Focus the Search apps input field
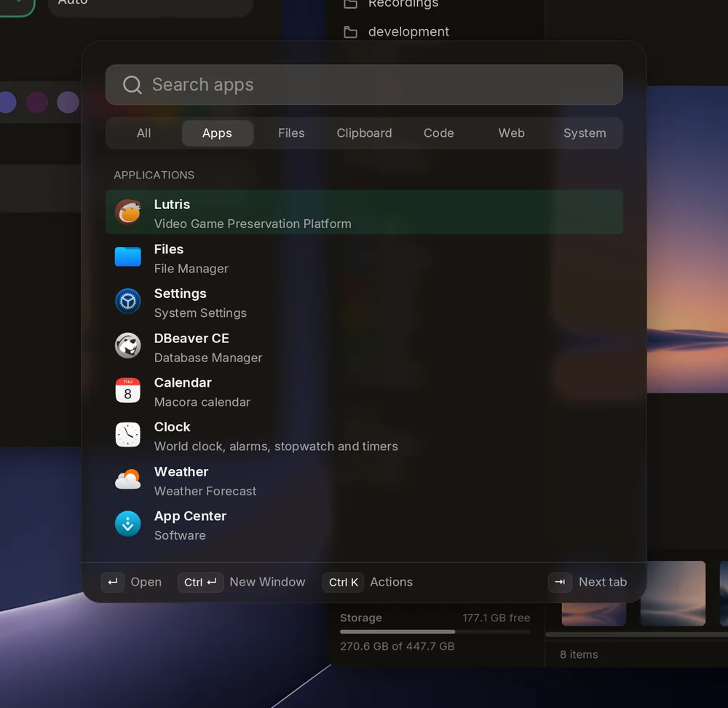Viewport: 728px width, 708px height. (364, 84)
